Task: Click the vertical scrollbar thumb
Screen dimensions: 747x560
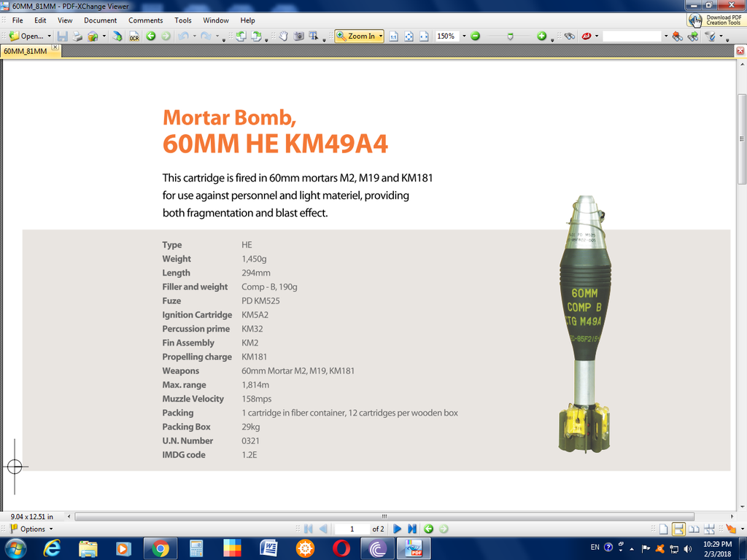Action: click(x=742, y=139)
